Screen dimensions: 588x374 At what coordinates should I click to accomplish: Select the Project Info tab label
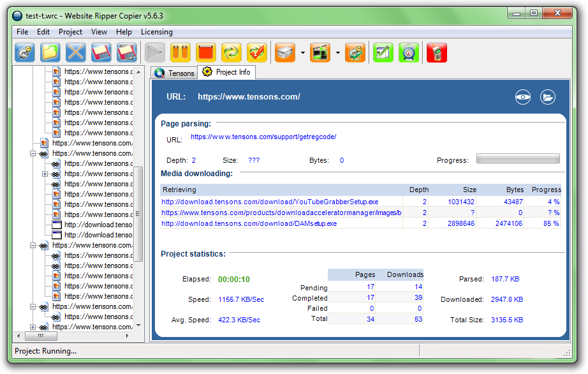point(233,72)
